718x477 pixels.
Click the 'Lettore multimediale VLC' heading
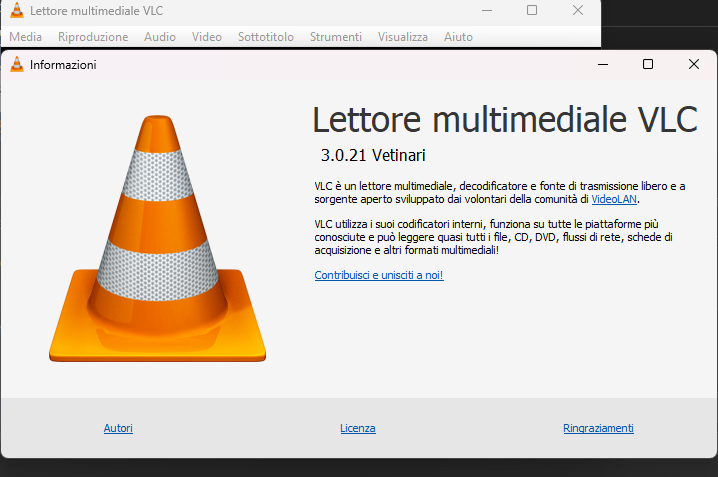(505, 119)
